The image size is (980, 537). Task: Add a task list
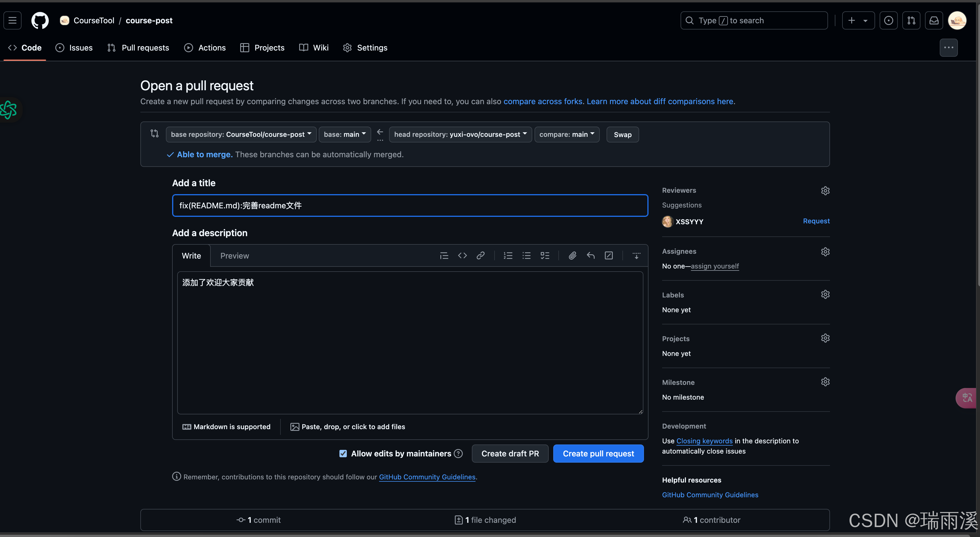click(545, 255)
